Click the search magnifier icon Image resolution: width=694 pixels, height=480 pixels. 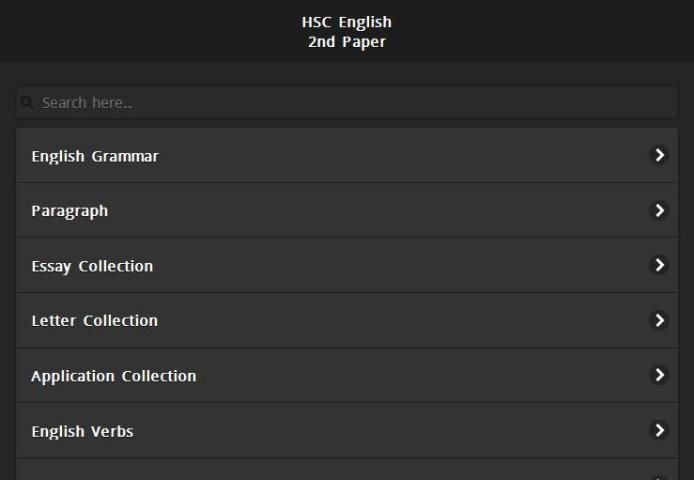(x=27, y=103)
